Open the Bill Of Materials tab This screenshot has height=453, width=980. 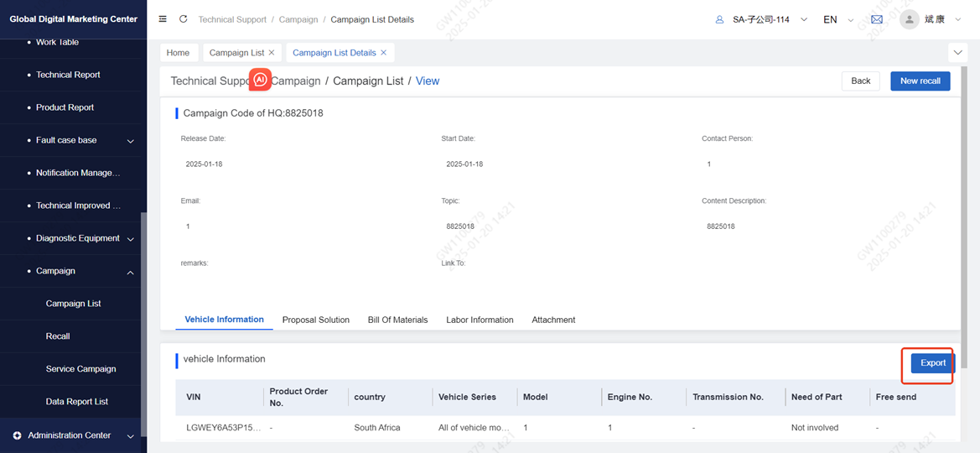(x=397, y=320)
